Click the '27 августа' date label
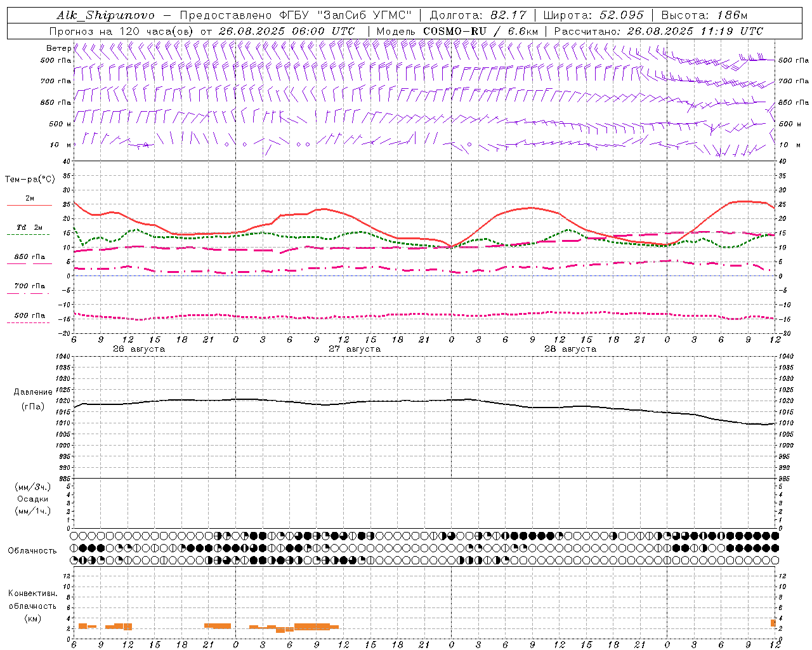 pyautogui.click(x=355, y=349)
